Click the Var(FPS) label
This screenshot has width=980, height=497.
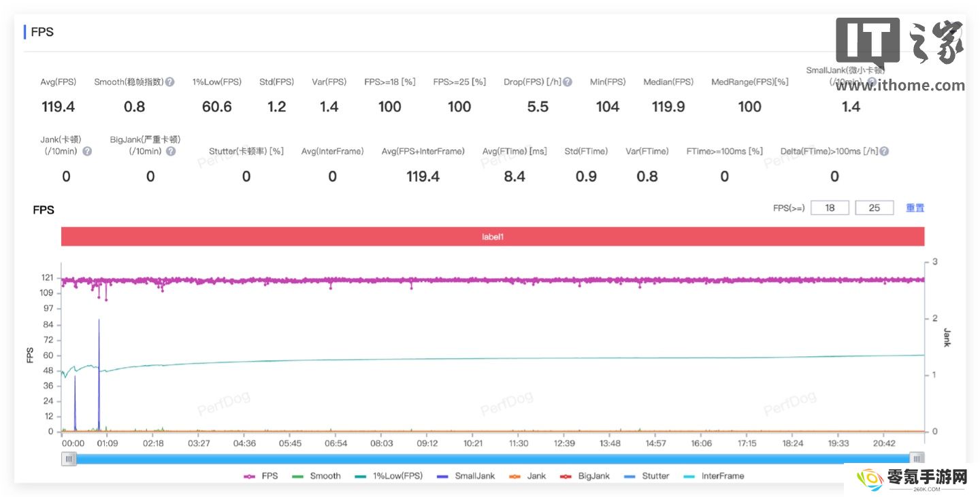[x=329, y=82]
